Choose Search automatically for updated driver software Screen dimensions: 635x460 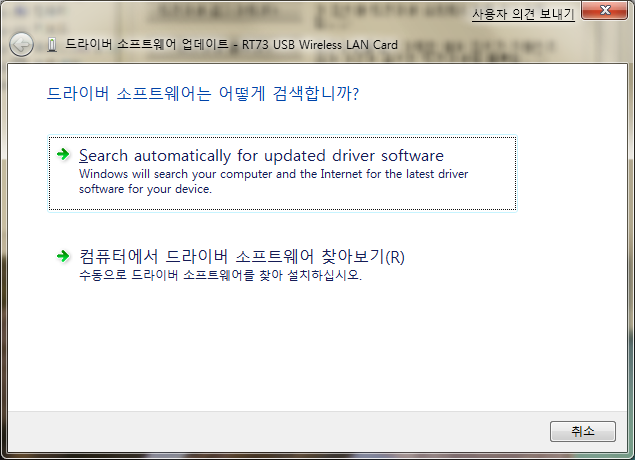[282, 173]
